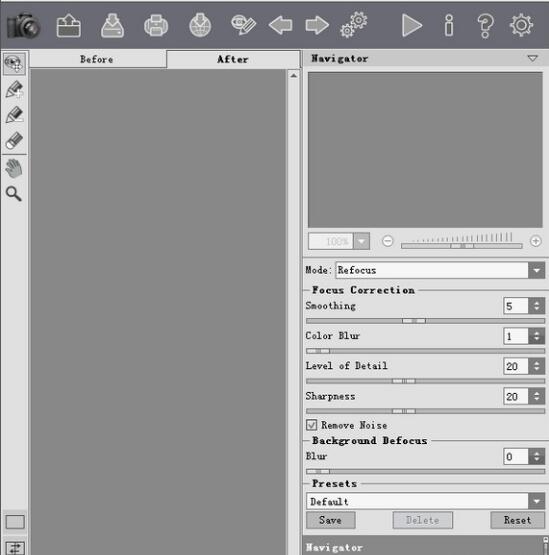Run processing with the play triangle button

click(x=412, y=25)
